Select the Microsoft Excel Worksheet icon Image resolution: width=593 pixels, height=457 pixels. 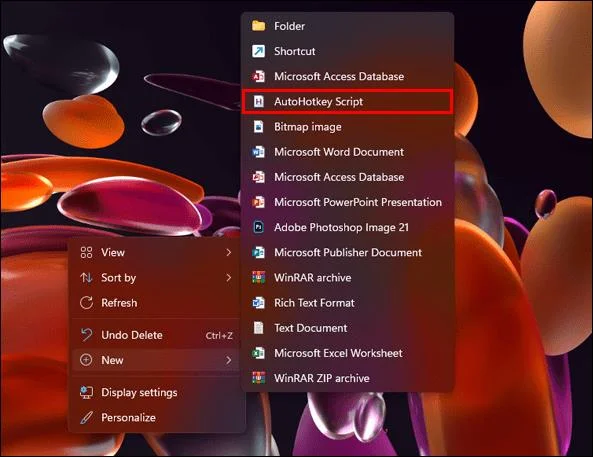(259, 353)
